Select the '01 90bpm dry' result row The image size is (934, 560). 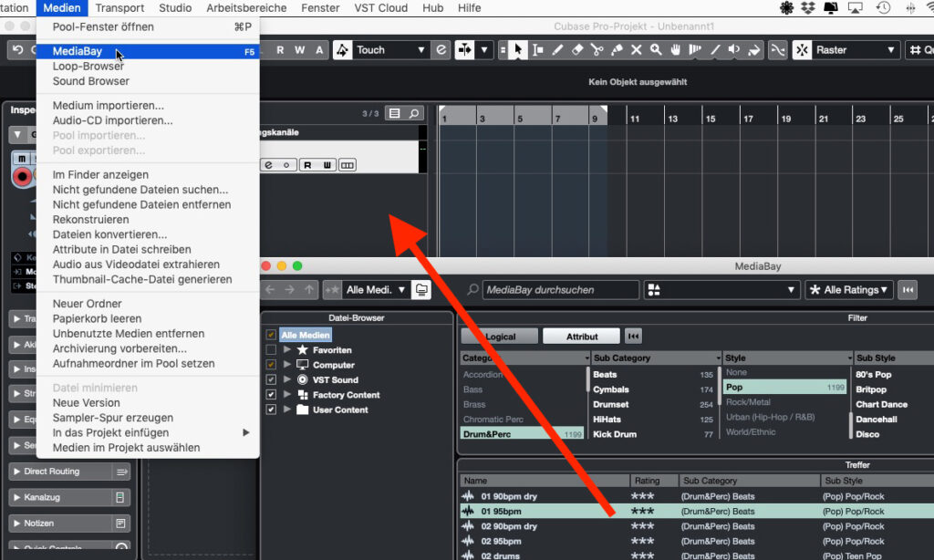click(697, 496)
